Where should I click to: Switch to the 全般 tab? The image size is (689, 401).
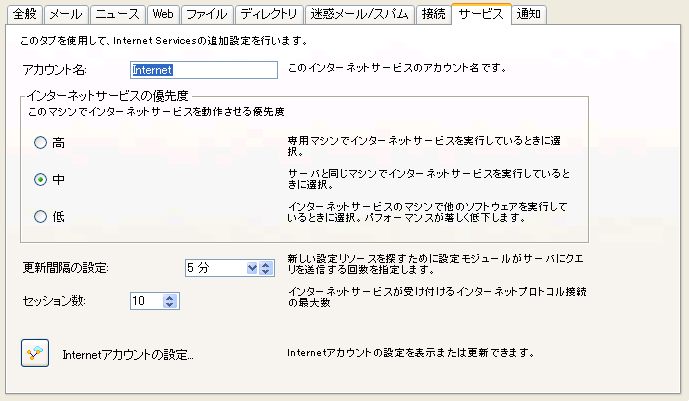point(26,14)
